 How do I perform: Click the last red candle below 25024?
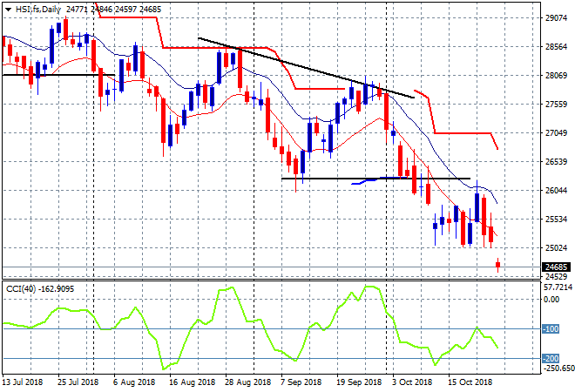click(498, 265)
